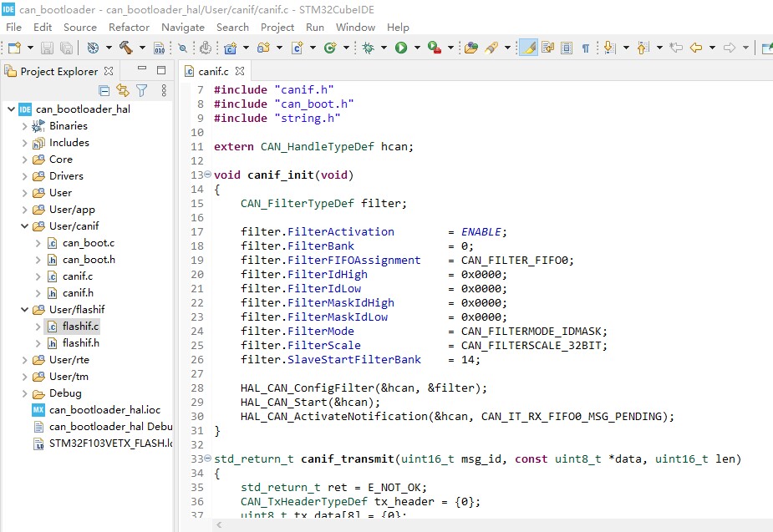Click the new C project icon
Screen dimensions: 773x532
[x=230, y=48]
